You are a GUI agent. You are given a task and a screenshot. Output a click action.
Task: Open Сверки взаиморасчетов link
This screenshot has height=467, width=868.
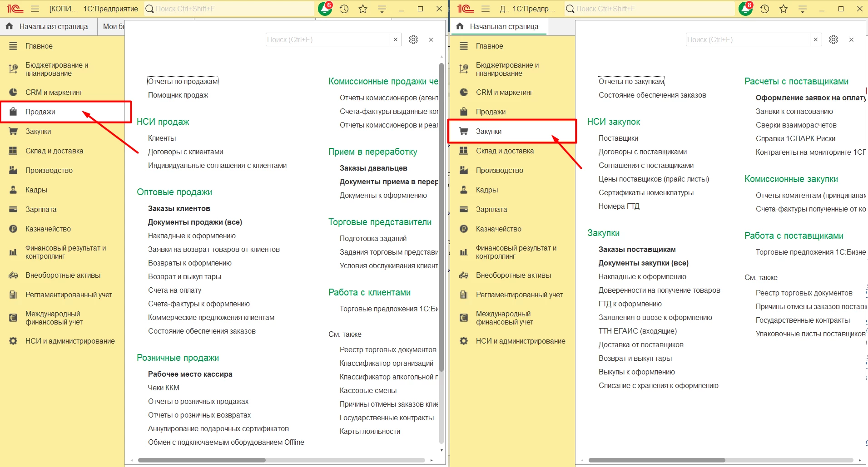[796, 125]
